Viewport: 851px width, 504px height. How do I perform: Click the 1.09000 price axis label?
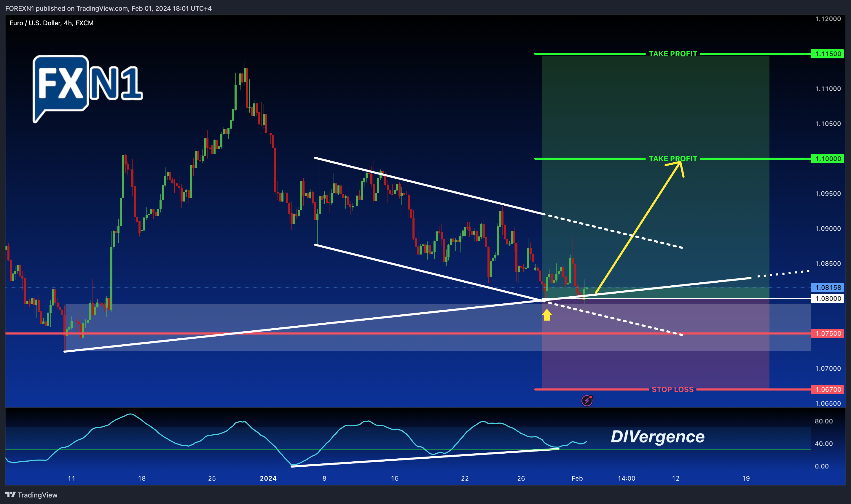point(828,228)
